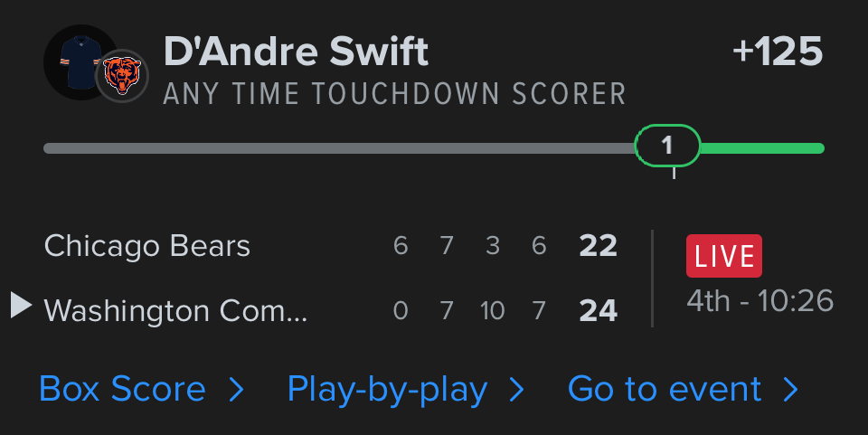Click the Any Time Touchdown Scorer label
868x435 pixels.
(x=394, y=94)
